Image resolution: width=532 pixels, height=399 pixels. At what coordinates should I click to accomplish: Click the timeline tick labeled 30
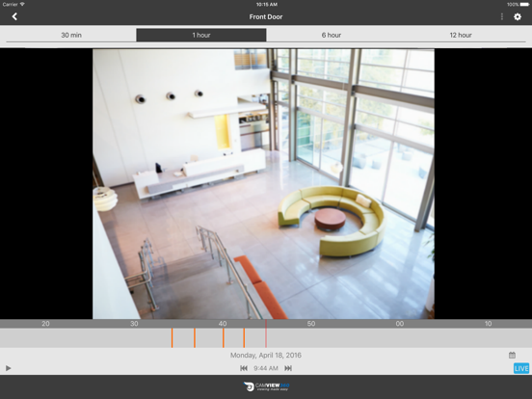134,324
